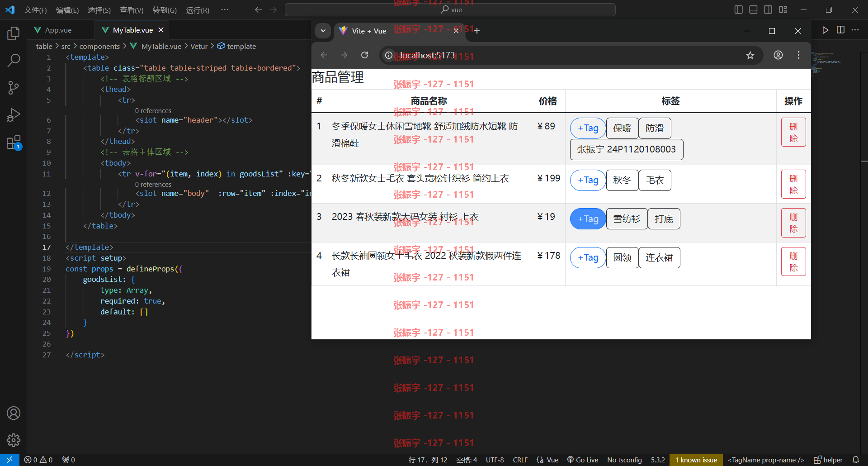Viewport: 868px width, 466px height.
Task: Expand the Vetur breadcrumb segment
Action: (x=199, y=46)
